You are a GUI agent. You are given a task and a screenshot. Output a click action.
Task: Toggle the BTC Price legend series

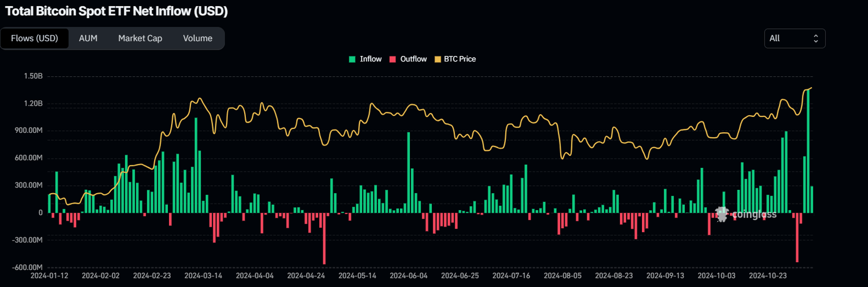(x=455, y=59)
